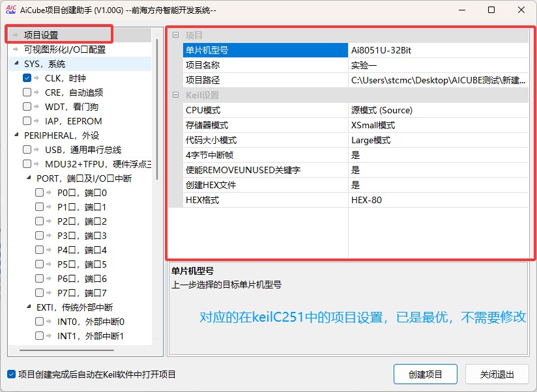Check the P6口，端口6 checkbox
This screenshot has width=537, height=392.
(x=39, y=279)
